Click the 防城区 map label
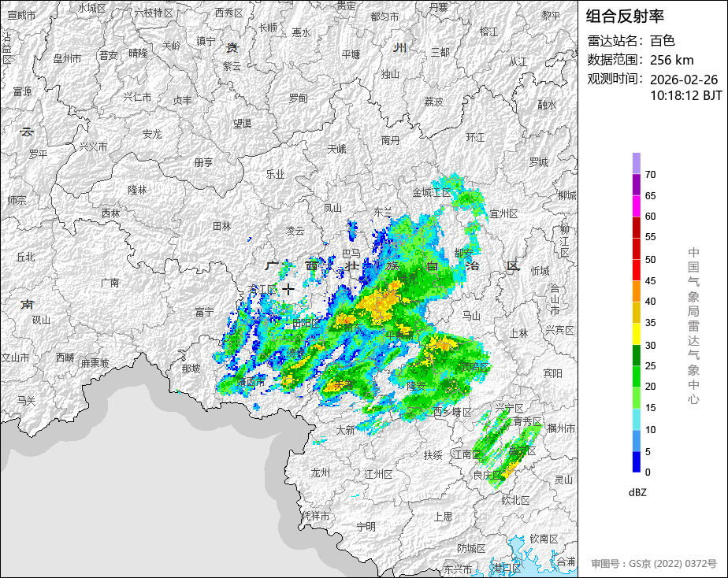 tap(471, 549)
